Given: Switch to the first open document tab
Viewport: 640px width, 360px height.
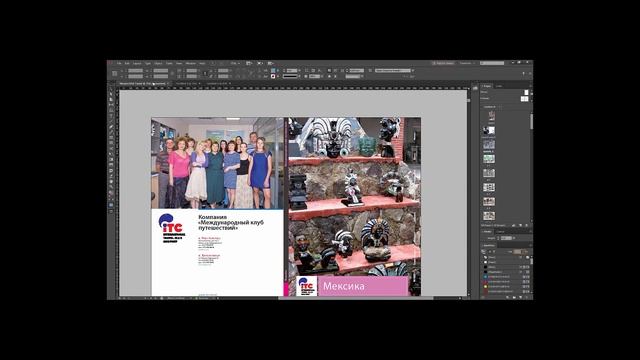Looking at the screenshot, I should click(x=143, y=84).
